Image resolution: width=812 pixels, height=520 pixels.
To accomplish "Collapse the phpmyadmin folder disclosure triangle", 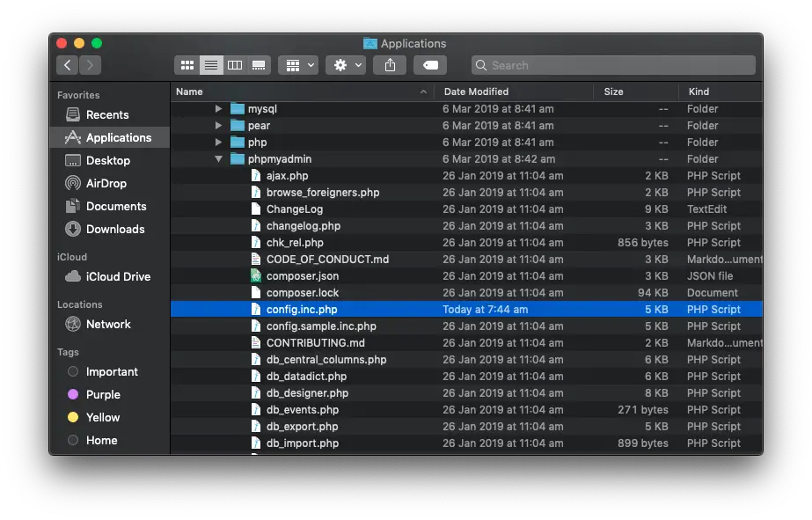I will tap(218, 159).
